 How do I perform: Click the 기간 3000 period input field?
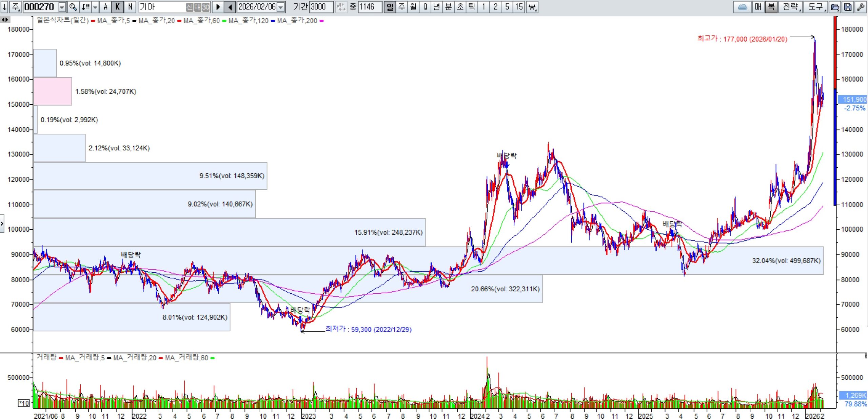[x=321, y=7]
